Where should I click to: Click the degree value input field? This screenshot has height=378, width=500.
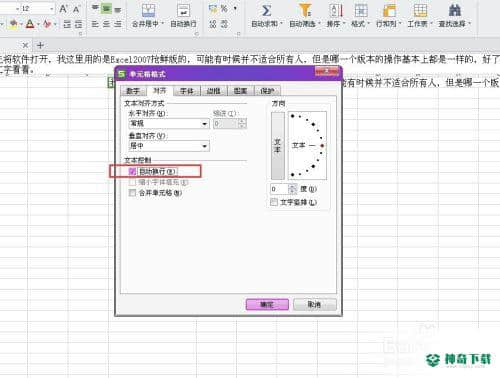pyautogui.click(x=279, y=189)
